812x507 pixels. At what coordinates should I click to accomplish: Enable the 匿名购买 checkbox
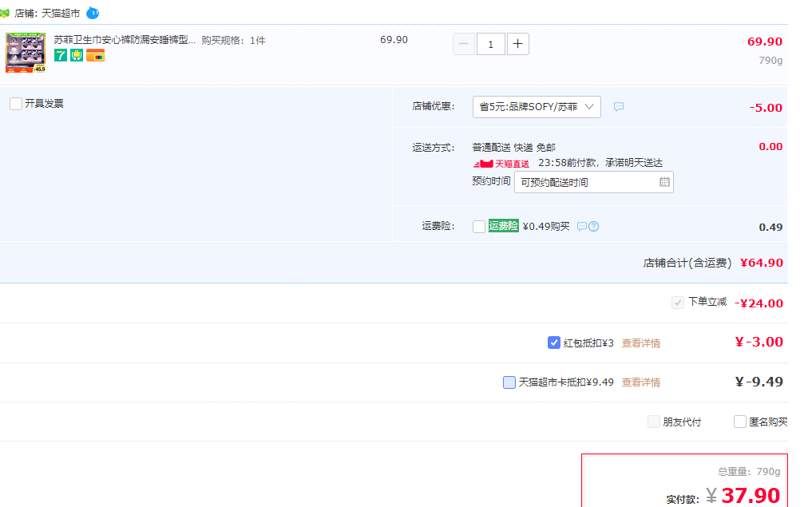tap(739, 422)
